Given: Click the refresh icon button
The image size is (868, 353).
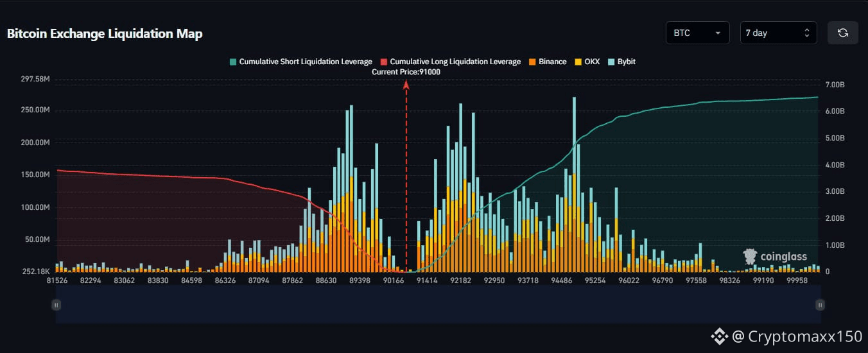Looking at the screenshot, I should 842,33.
